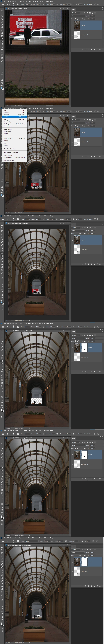Select the Move tool in the 219% window

[2, 11]
